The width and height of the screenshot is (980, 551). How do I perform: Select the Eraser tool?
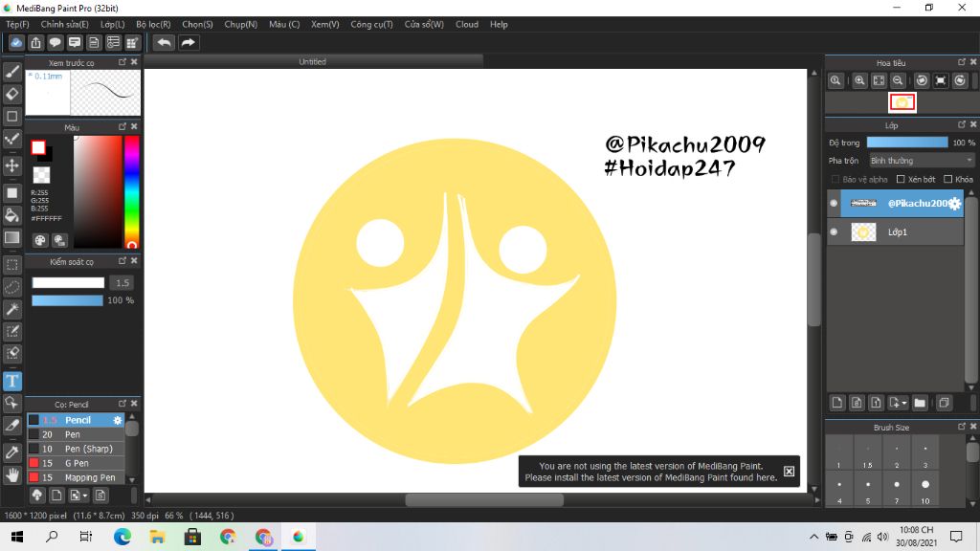pyautogui.click(x=11, y=94)
